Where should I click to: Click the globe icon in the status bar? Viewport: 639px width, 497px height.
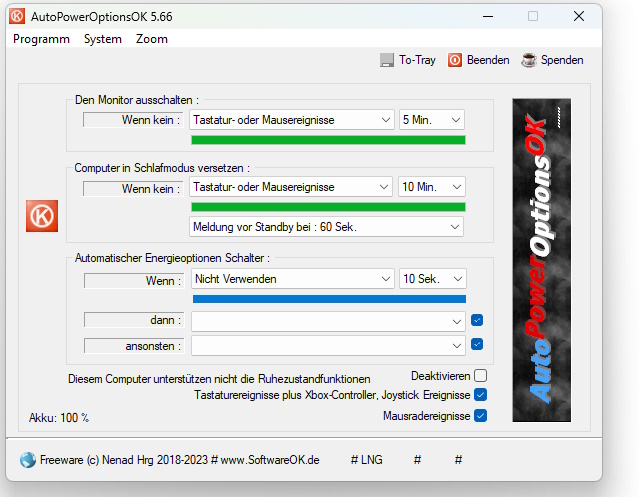tap(27, 460)
